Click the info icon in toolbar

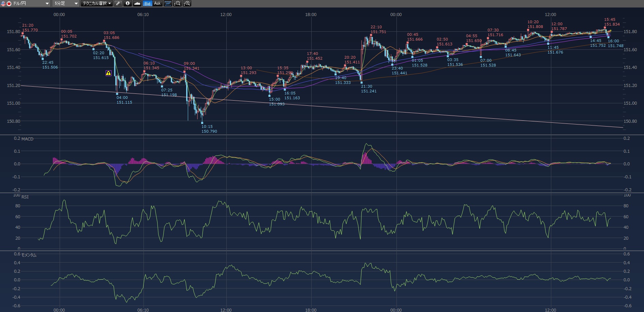coord(128,3)
